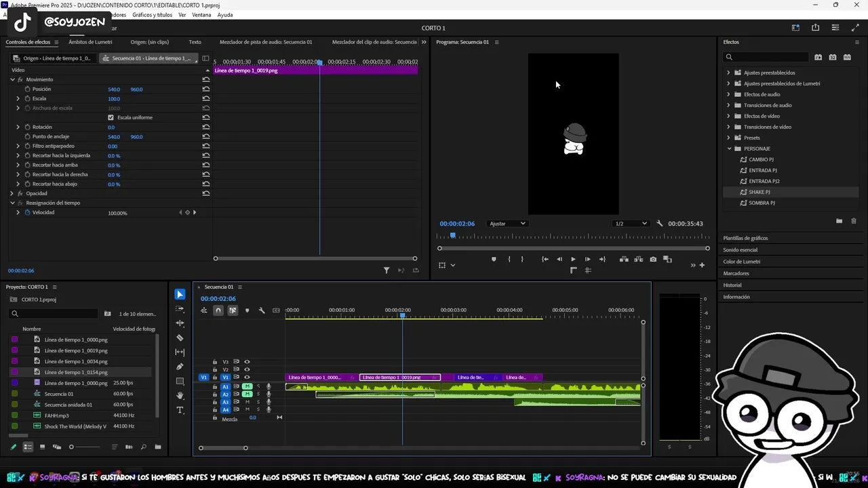Click the Mark In bracket icon

509,259
